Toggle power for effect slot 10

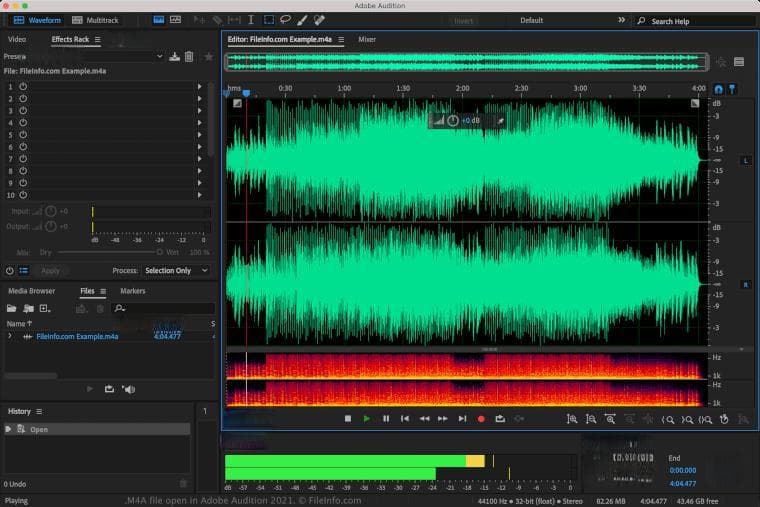point(23,195)
